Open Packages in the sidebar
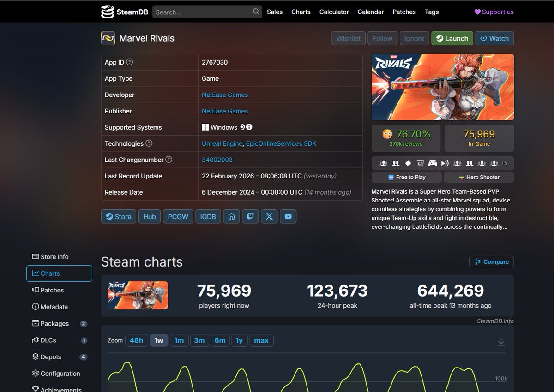 pos(59,323)
